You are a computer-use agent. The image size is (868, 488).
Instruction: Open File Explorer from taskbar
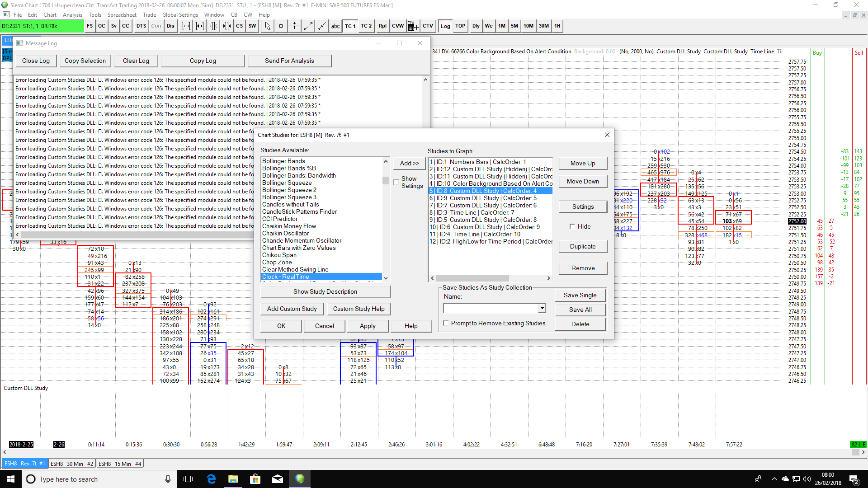(x=233, y=479)
